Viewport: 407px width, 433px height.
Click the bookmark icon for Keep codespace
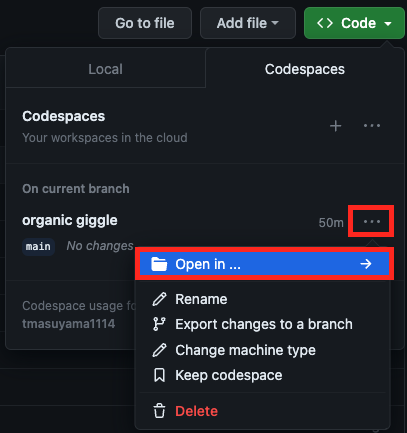click(159, 375)
